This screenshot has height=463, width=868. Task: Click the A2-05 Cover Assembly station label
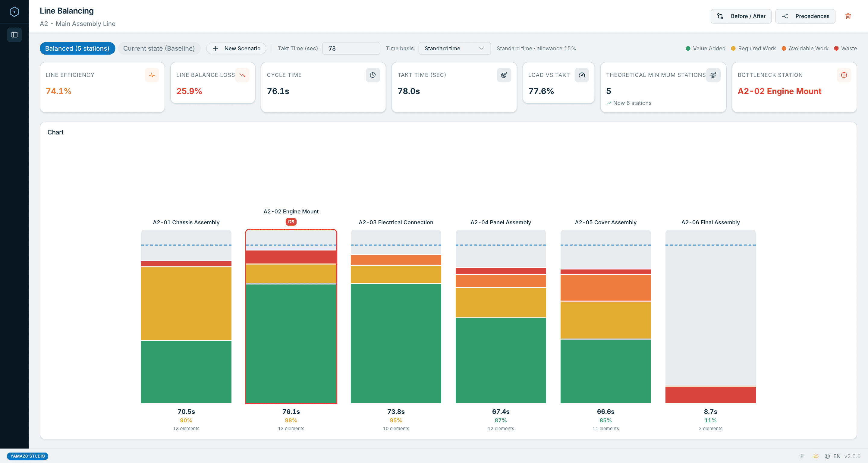coord(605,222)
